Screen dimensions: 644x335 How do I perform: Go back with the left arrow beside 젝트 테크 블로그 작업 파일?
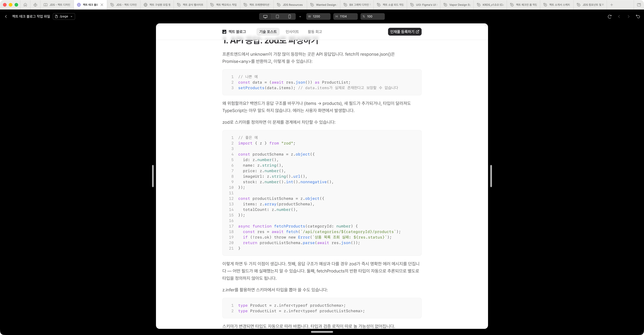[x=6, y=16]
